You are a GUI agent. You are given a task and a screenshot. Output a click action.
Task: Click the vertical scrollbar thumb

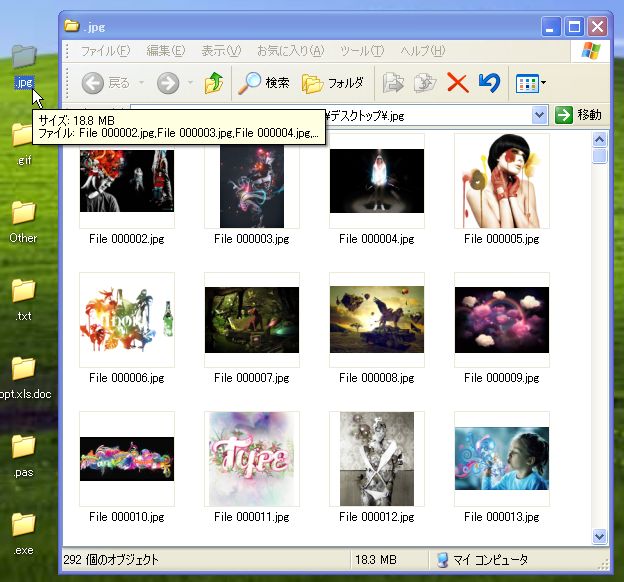click(x=599, y=156)
